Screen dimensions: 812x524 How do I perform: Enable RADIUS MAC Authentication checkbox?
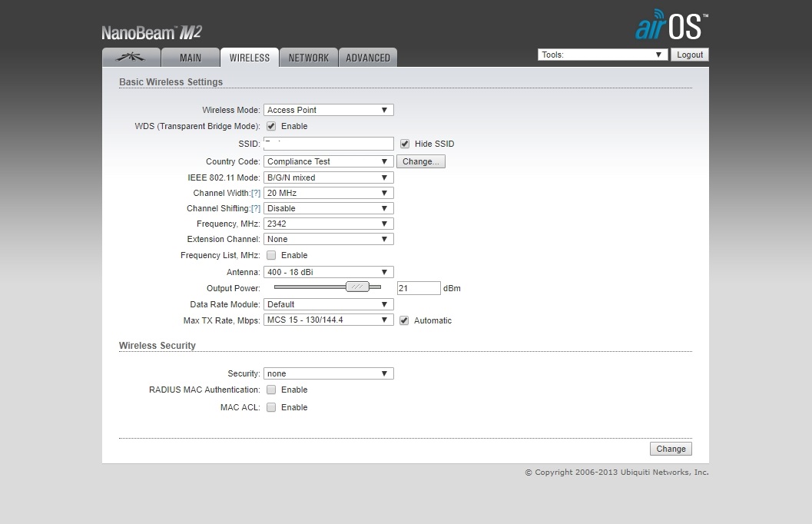click(271, 390)
